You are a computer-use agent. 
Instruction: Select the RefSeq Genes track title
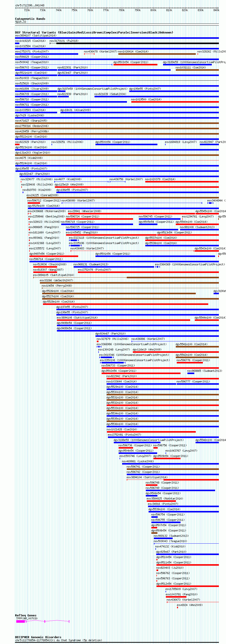click(x=26, y=615)
